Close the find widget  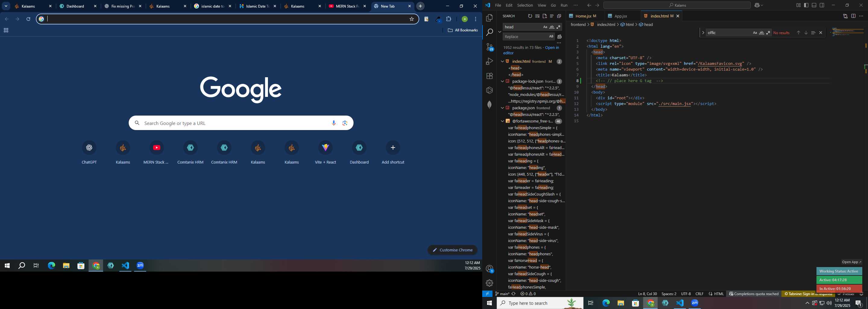pyautogui.click(x=821, y=33)
